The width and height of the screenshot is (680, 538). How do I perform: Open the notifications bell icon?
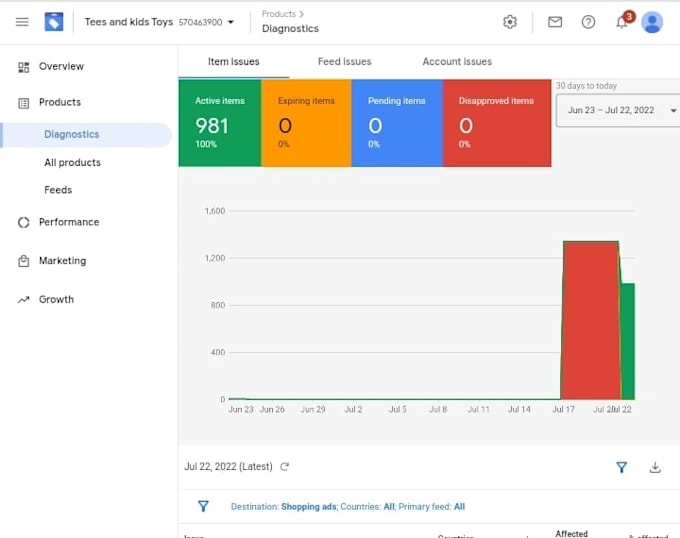pos(621,22)
